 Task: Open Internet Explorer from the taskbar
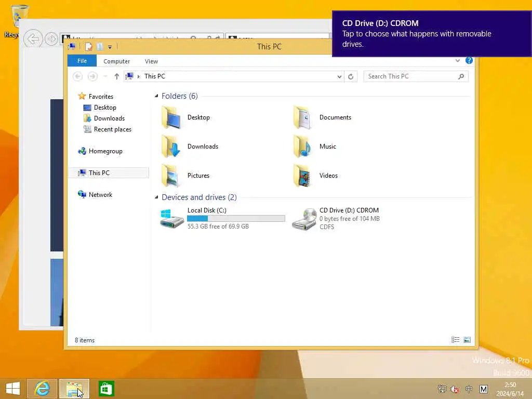(x=42, y=389)
